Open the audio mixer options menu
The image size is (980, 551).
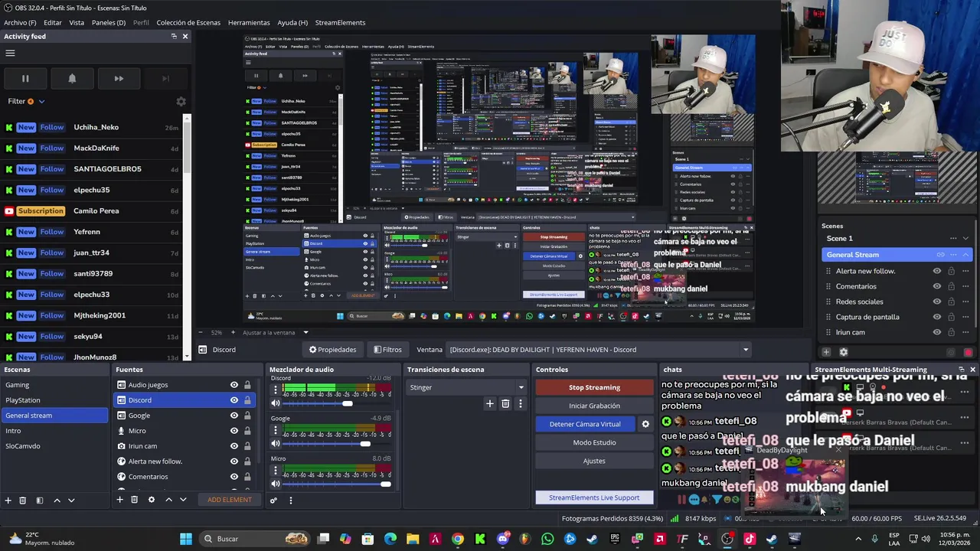(x=290, y=500)
